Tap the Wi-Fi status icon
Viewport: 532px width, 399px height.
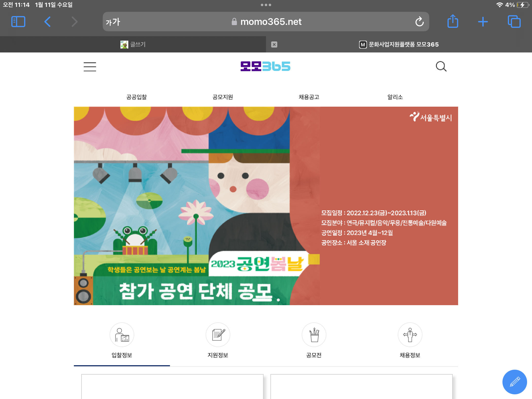(499, 5)
